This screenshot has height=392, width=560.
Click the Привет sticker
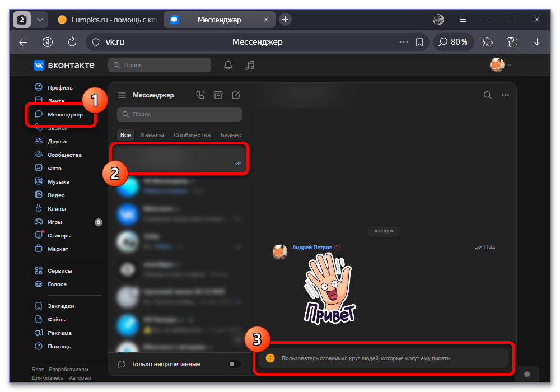pos(330,288)
